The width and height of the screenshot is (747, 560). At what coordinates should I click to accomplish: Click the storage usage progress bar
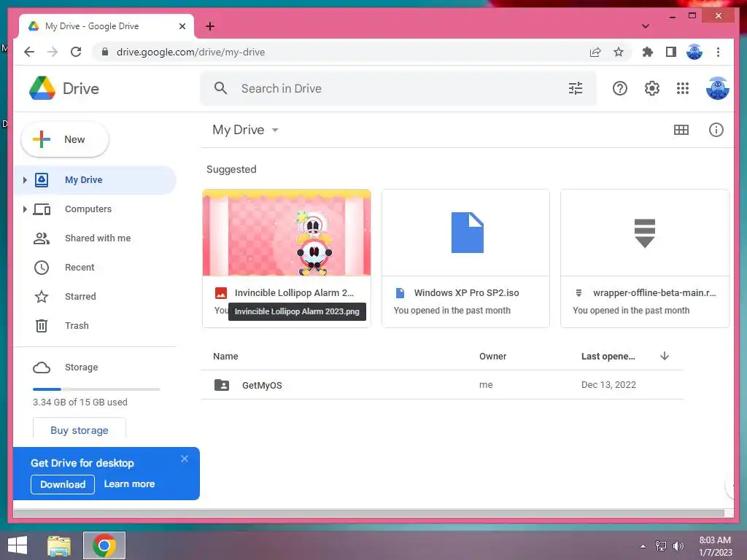(x=96, y=389)
